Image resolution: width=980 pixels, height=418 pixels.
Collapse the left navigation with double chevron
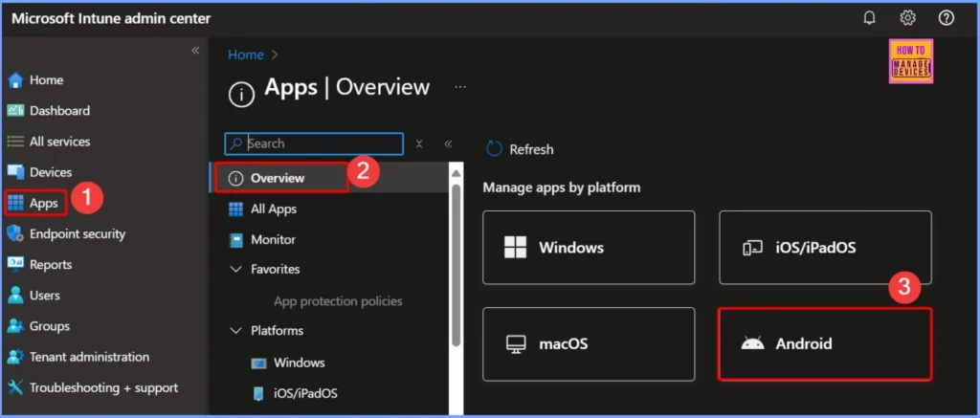[x=195, y=50]
